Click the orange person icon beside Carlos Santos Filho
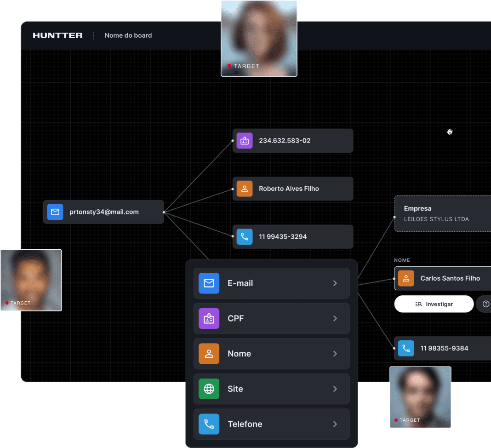 [x=406, y=278]
